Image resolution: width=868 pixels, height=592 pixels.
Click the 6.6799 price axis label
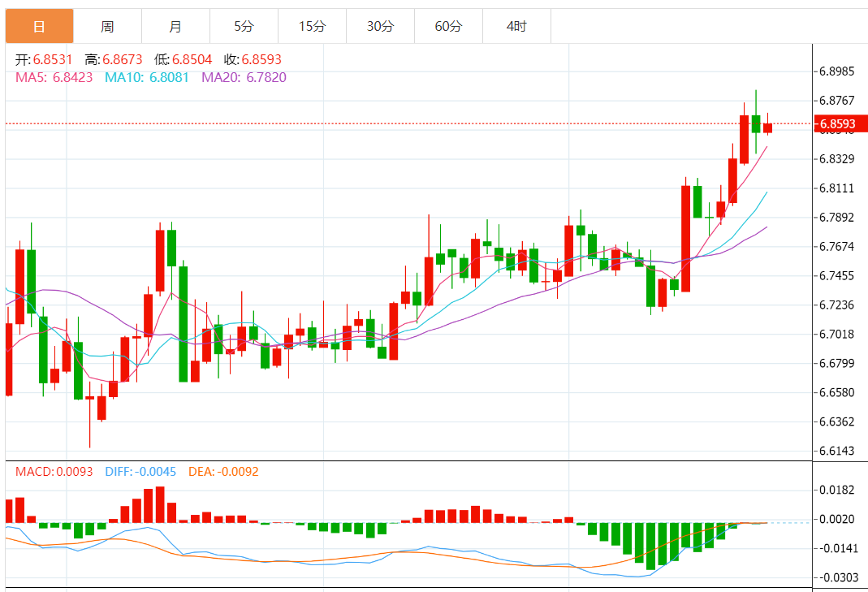point(837,363)
